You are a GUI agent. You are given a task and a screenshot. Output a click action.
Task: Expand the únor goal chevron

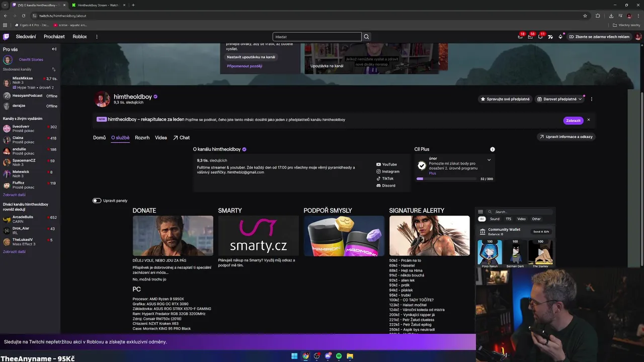tap(489, 160)
